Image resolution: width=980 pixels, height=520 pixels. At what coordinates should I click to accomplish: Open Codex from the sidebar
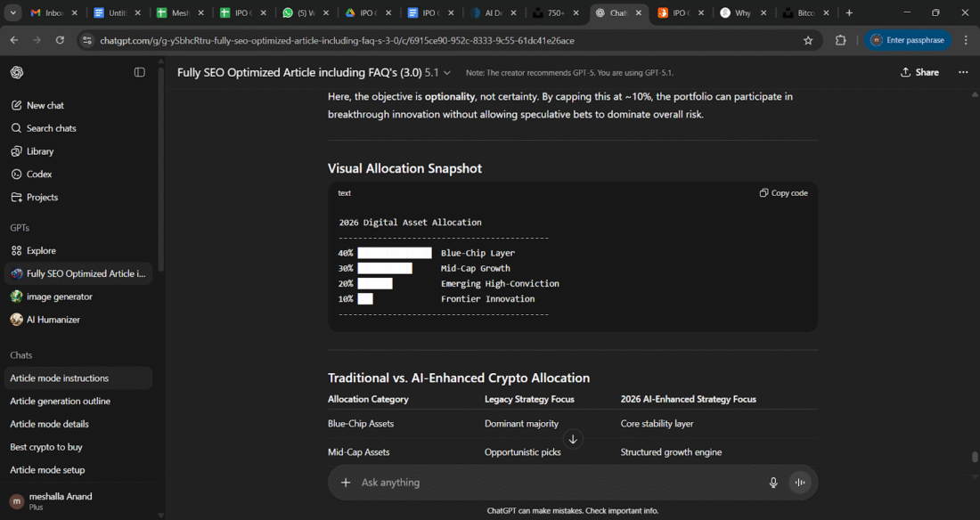(39, 175)
